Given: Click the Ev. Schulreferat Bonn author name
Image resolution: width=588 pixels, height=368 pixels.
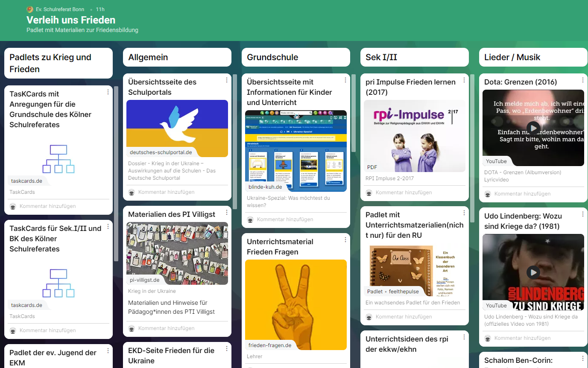Looking at the screenshot, I should click(x=60, y=9).
